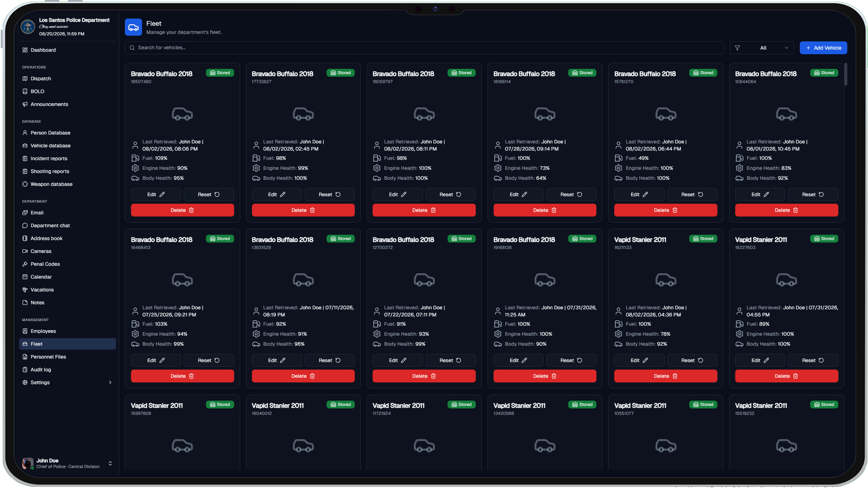The width and height of the screenshot is (868, 488).
Task: Click the Engine Health: 78% reading
Action: 648,334
